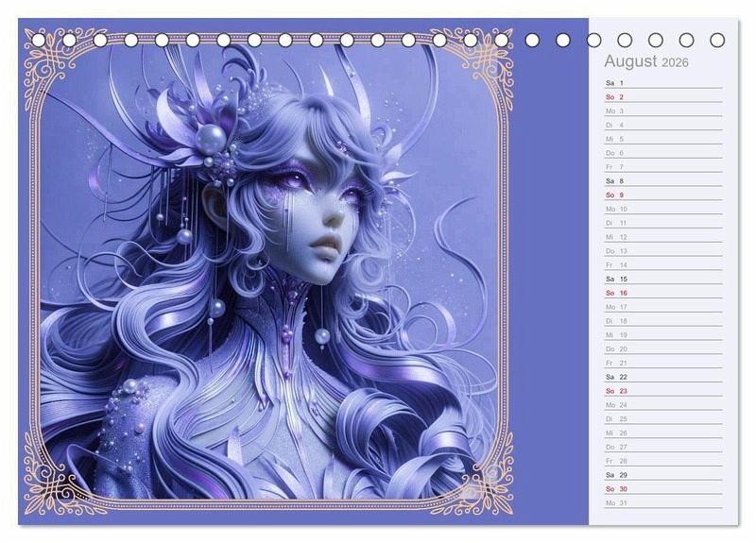This screenshot has width=756, height=543.
Task: Pick the red So 16 date line
Action: [661, 293]
